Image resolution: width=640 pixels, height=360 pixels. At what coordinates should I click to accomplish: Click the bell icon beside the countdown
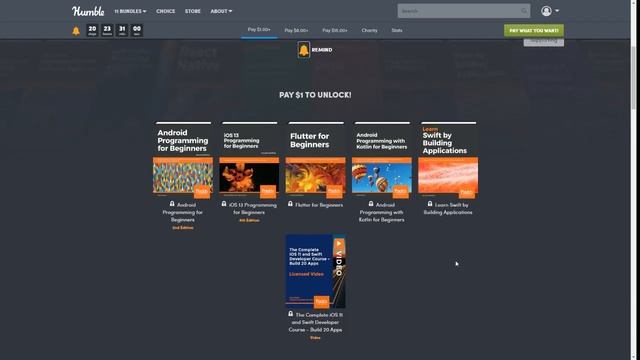click(x=76, y=31)
